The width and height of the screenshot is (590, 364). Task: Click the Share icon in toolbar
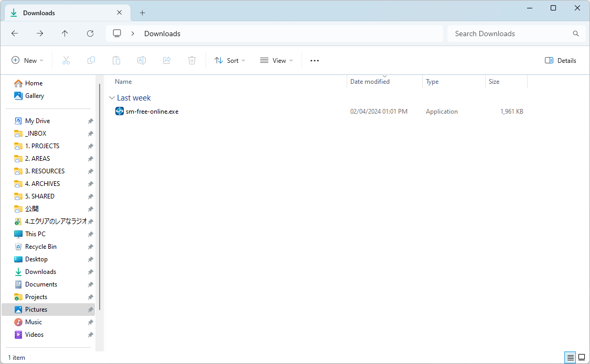point(167,61)
